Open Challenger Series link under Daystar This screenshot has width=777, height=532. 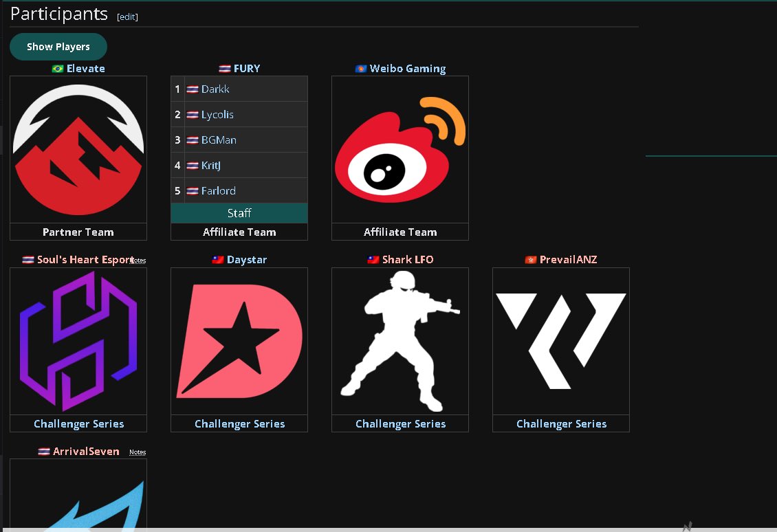[x=240, y=424]
